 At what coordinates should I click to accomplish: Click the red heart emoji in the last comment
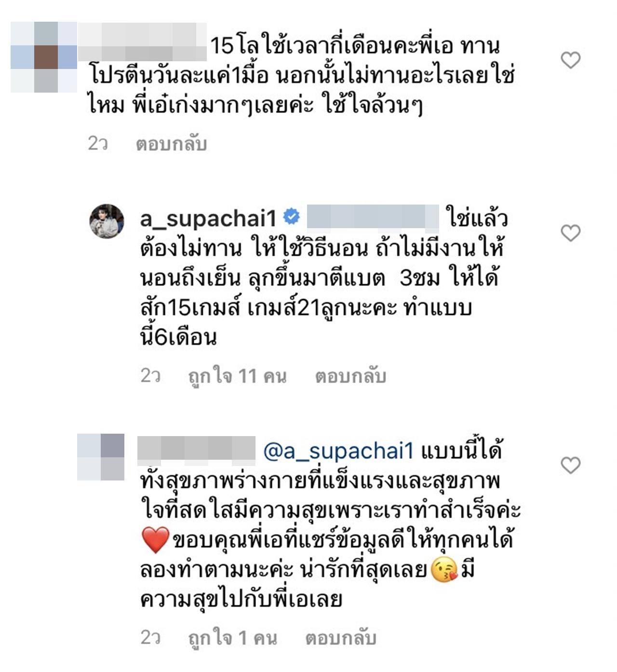(x=156, y=540)
